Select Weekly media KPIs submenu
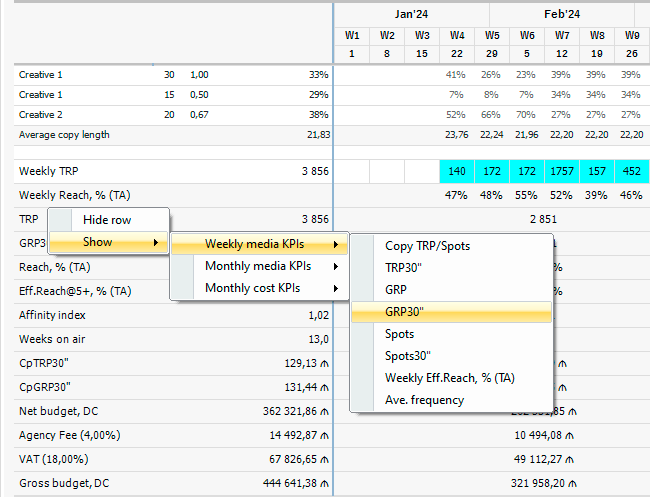The width and height of the screenshot is (650, 497). pyautogui.click(x=259, y=244)
